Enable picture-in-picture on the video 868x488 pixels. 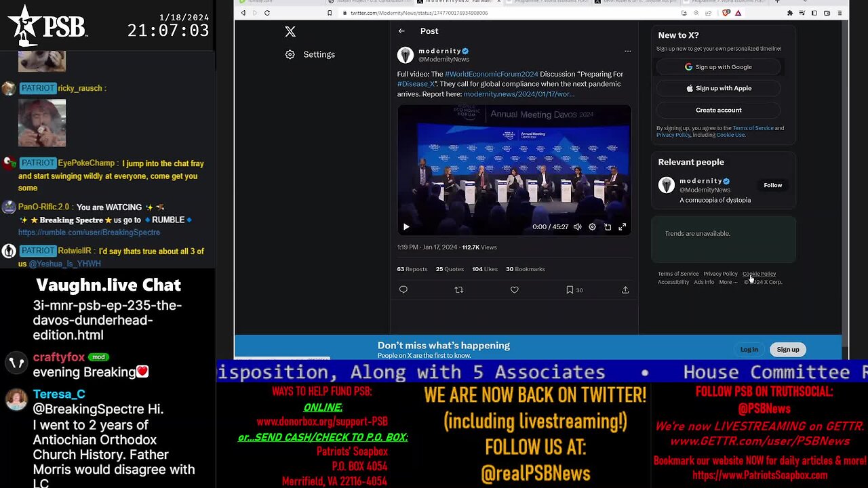[x=608, y=227]
